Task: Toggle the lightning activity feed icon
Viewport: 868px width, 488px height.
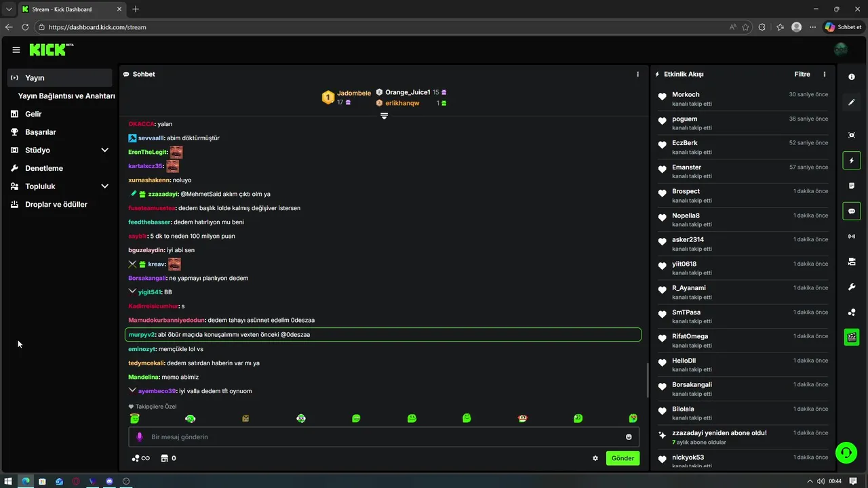Action: click(x=852, y=161)
